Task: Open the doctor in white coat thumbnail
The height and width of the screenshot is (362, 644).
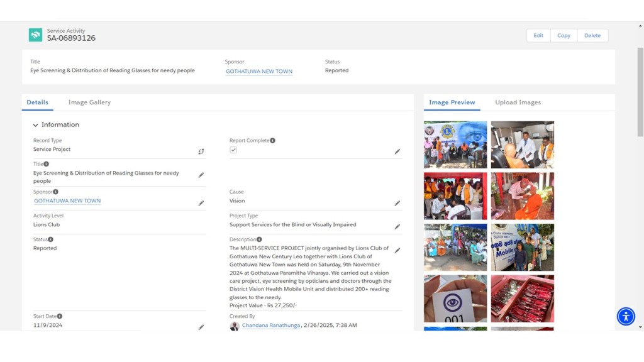Action: coord(523,145)
